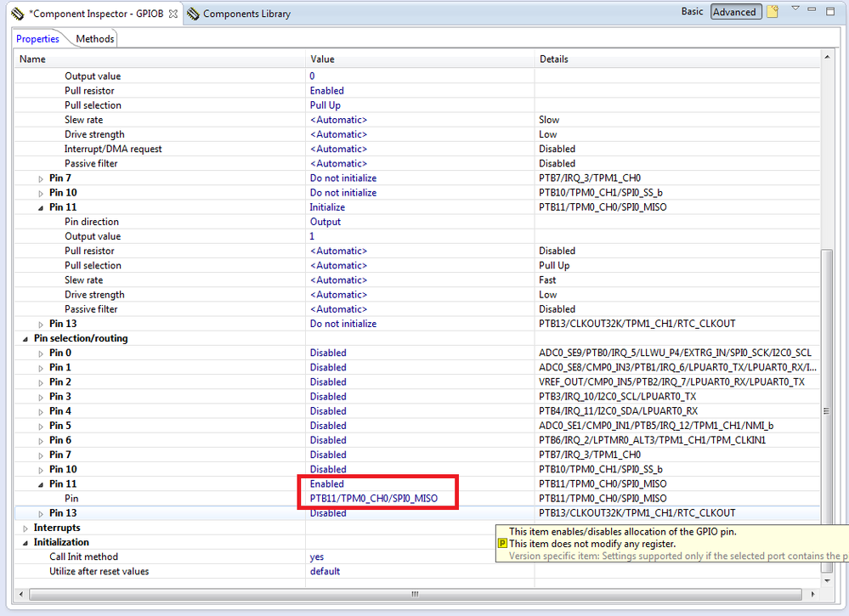Click the vertical scrollbar up arrow
Screen dimensions: 849x616
[x=827, y=57]
